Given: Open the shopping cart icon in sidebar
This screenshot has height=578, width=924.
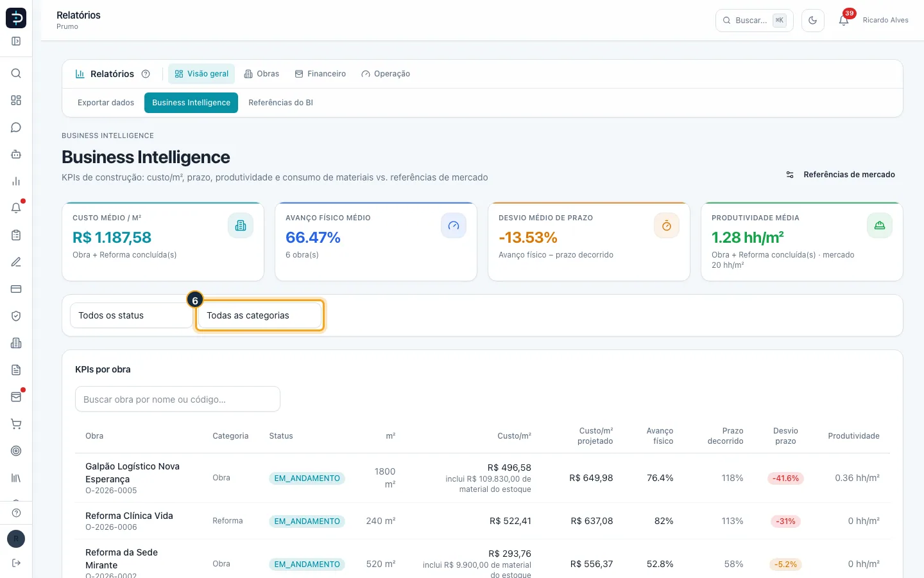Looking at the screenshot, I should (16, 424).
